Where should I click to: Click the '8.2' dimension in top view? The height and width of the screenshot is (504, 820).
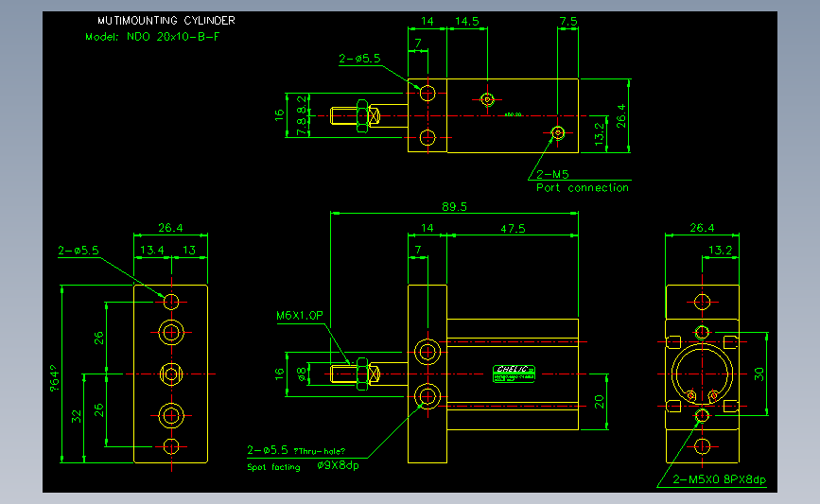pos(302,103)
